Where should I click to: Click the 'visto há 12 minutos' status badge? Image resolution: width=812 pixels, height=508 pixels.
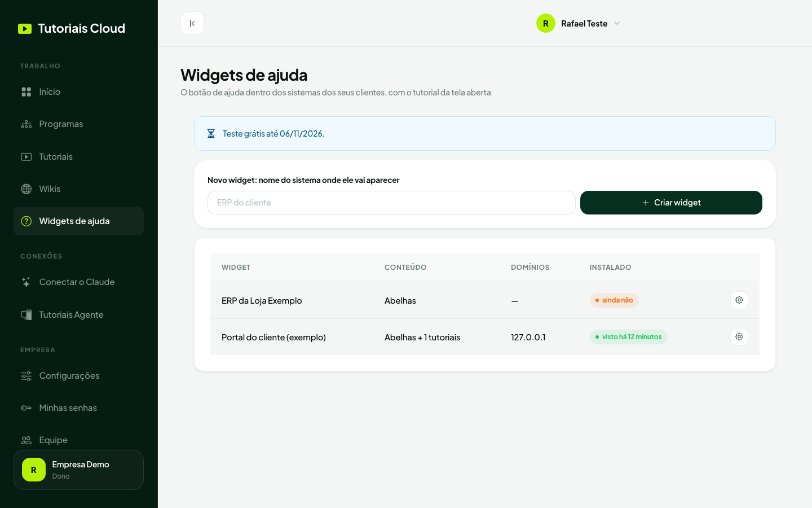click(x=629, y=337)
